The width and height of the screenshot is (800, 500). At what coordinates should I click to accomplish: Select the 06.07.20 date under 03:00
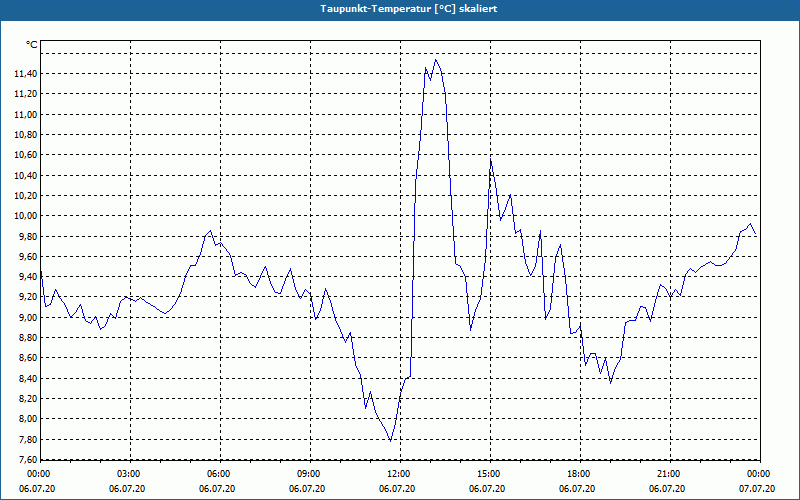[127, 489]
